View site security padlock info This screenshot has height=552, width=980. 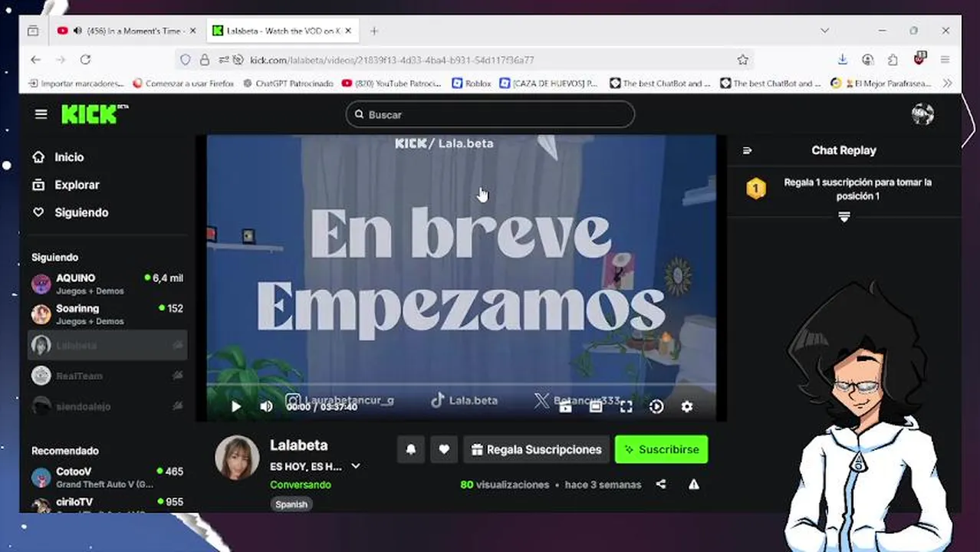point(205,60)
